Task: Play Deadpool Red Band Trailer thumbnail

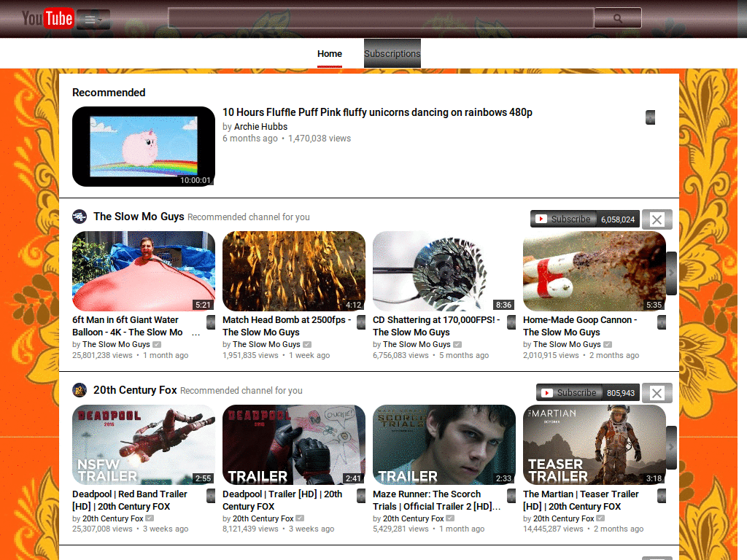Action: pos(144,445)
